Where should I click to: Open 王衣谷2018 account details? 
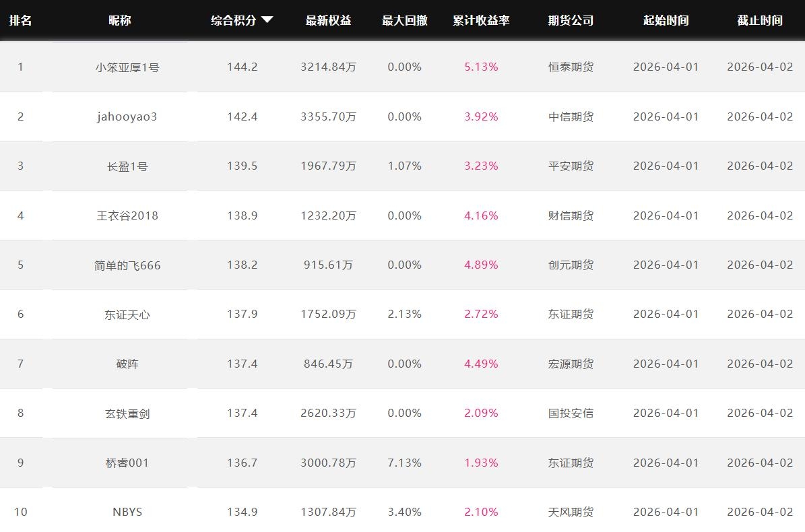pos(127,215)
